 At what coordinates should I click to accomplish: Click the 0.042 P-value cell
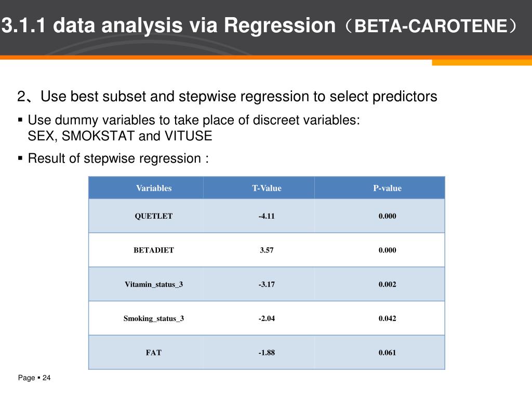387,318
